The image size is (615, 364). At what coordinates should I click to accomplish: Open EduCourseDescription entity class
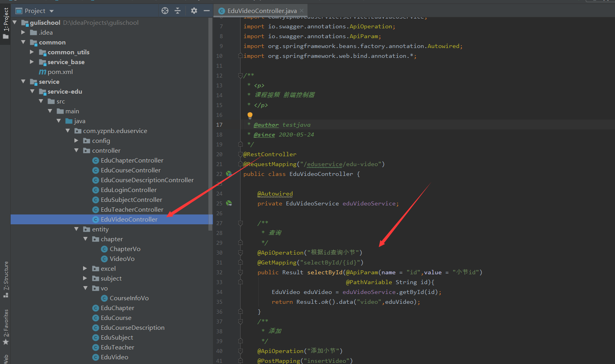pyautogui.click(x=132, y=327)
